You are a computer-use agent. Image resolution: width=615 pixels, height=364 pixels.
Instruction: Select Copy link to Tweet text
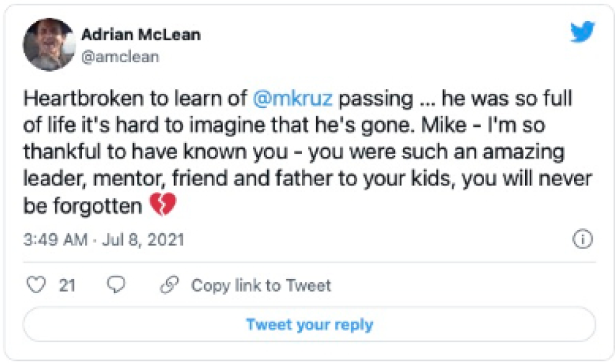pyautogui.click(x=261, y=285)
